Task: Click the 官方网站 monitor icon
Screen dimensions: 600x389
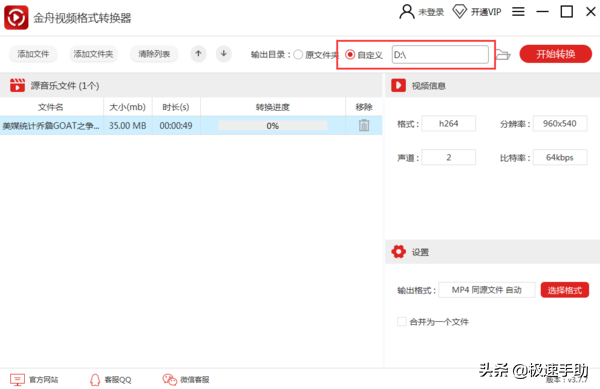Action: click(17, 379)
